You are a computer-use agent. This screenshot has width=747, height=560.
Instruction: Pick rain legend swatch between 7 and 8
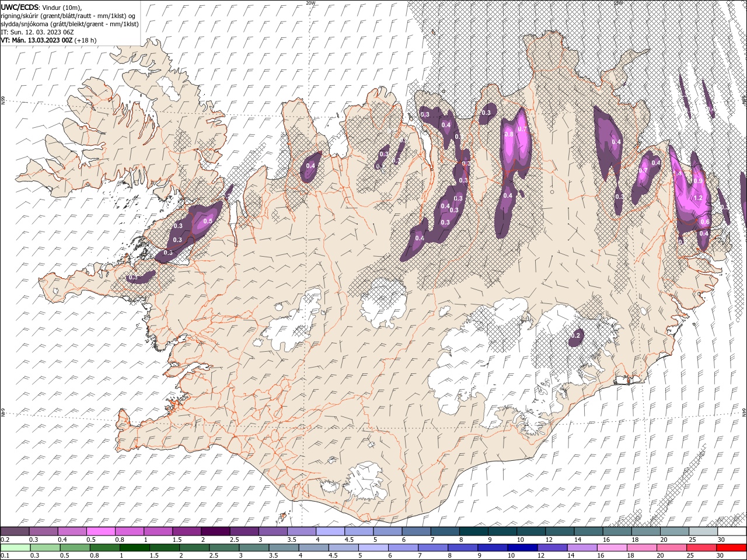(x=433, y=548)
